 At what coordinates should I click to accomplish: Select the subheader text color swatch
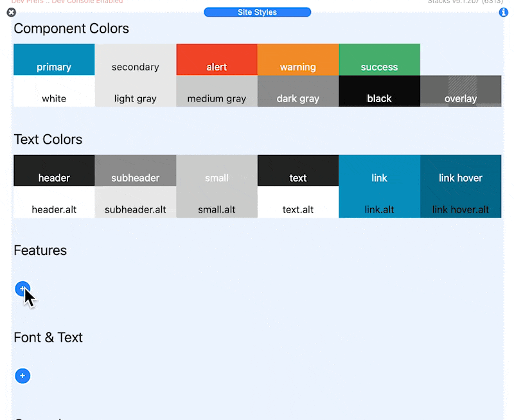(x=135, y=171)
